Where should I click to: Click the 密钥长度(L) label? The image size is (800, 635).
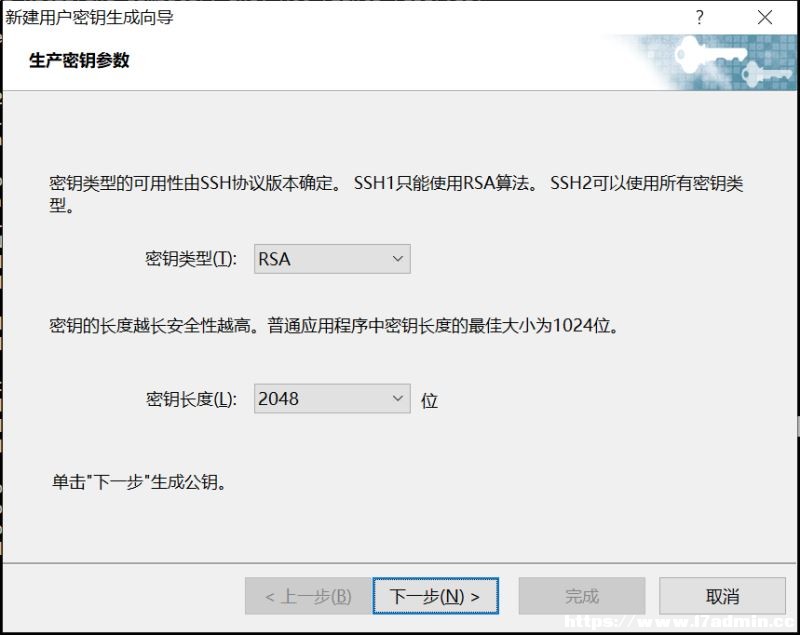click(x=191, y=399)
